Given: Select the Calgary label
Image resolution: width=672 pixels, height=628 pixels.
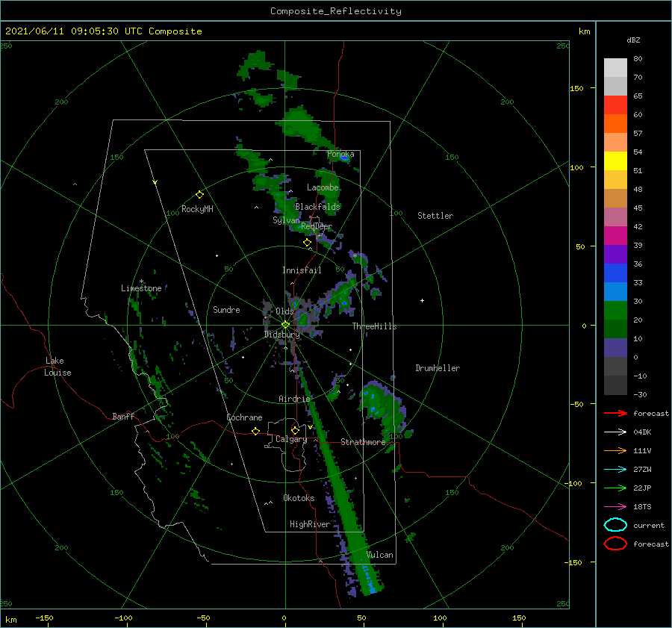Looking at the screenshot, I should [x=291, y=439].
